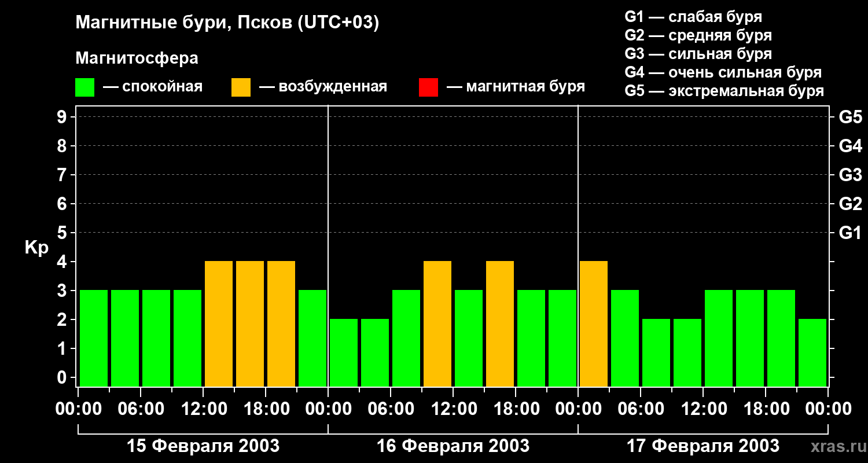Click the last Kp 2 bar of 17 Февраля

point(812,352)
